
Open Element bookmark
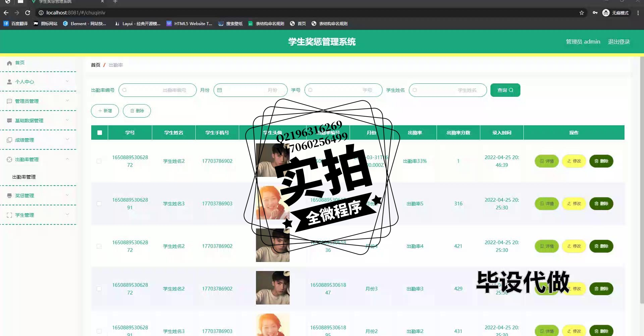(85, 23)
